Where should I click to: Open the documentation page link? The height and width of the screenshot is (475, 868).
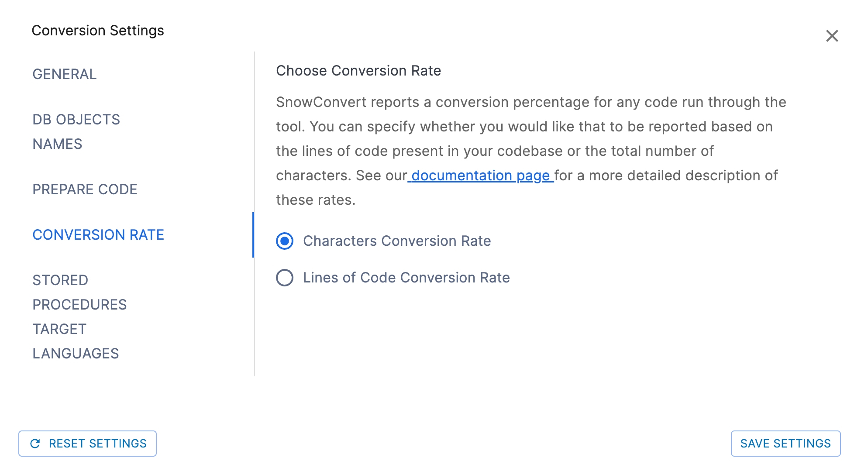[480, 176]
